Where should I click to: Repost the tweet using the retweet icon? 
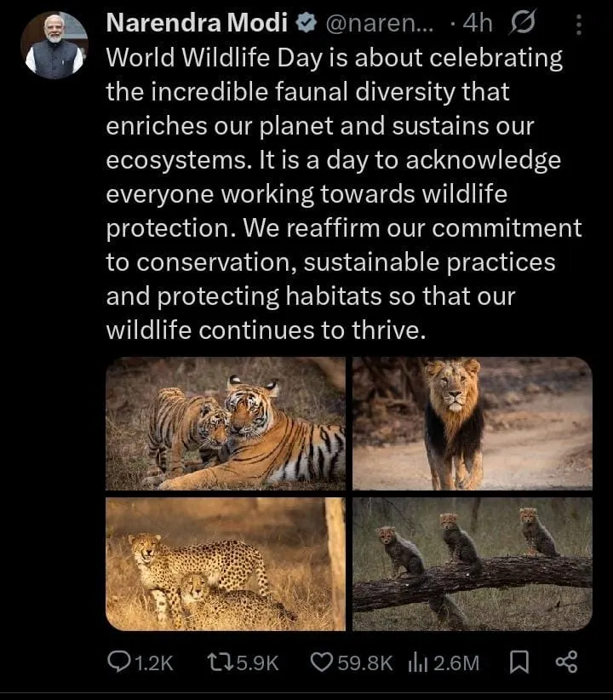click(x=219, y=662)
